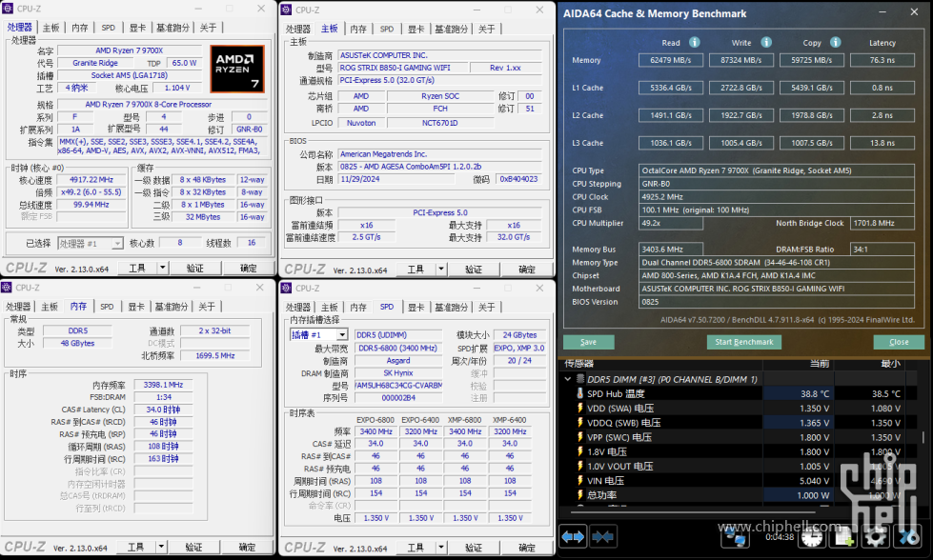933x560 pixels.
Task: Open 关于 tab in the CPU-Z SPD window
Action: (487, 308)
